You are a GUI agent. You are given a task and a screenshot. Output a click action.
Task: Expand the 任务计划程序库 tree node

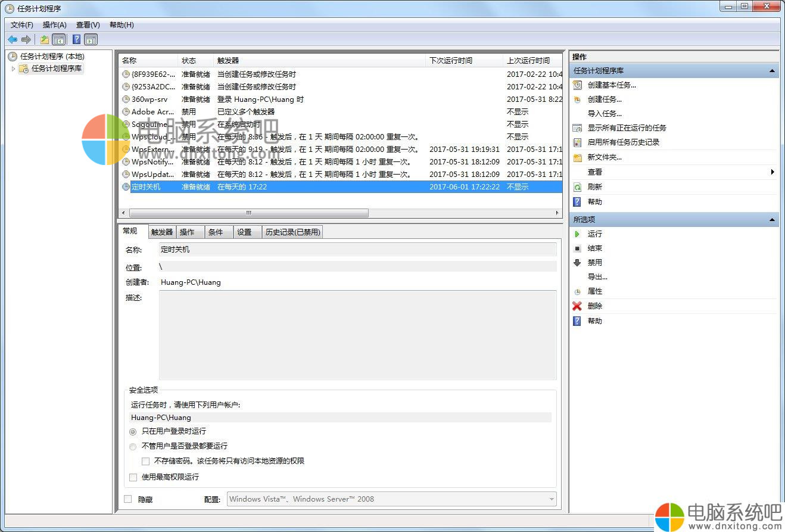[13, 69]
